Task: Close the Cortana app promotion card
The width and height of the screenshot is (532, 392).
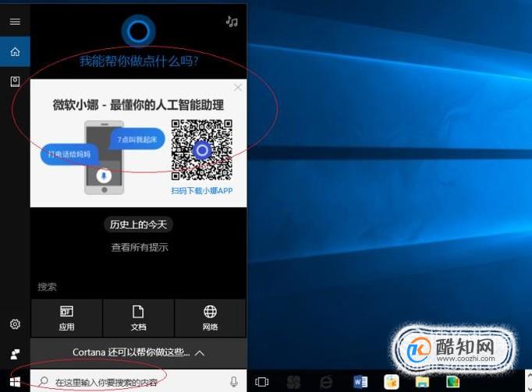Action: [237, 87]
